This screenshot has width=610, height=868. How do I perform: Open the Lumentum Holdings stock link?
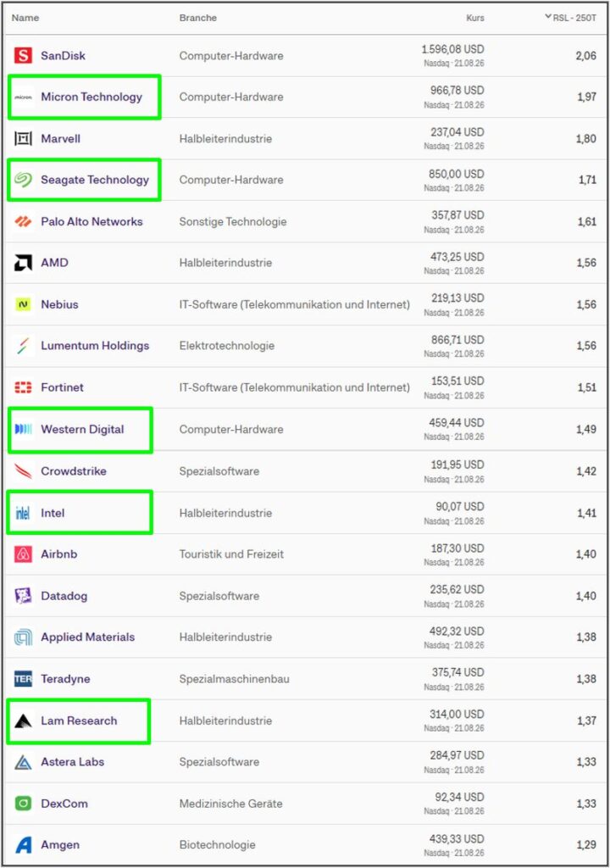(x=95, y=346)
